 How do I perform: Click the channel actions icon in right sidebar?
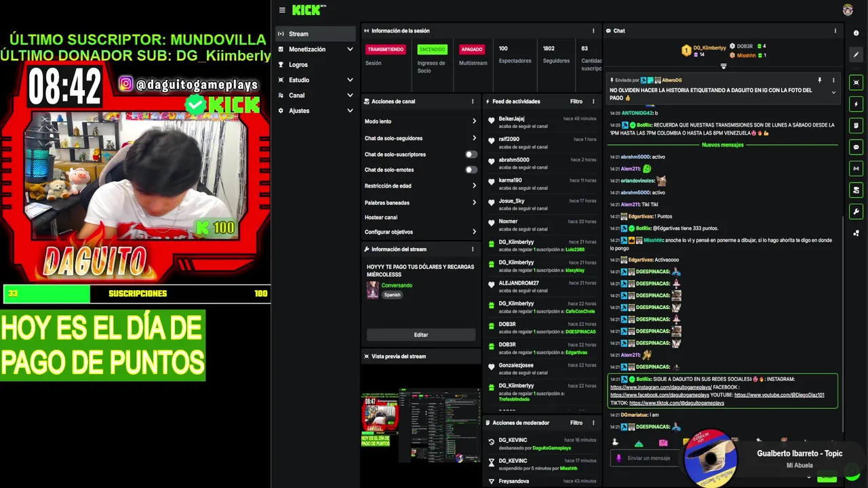(856, 190)
